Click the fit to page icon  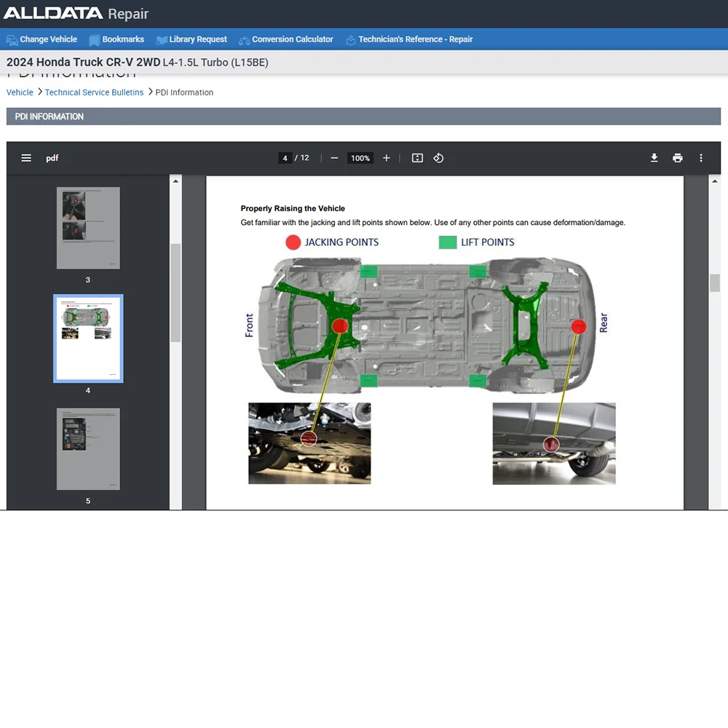(417, 158)
